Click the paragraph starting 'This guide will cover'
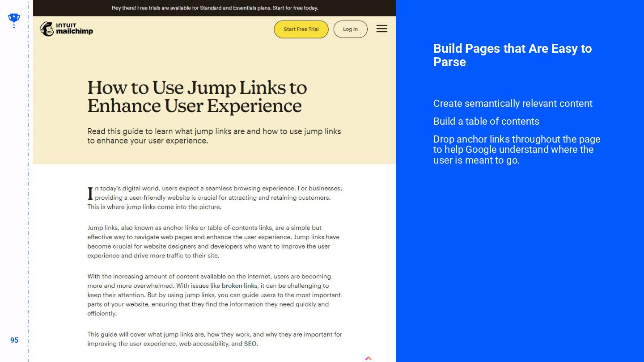Screen dimensions: 644x362 point(215,339)
